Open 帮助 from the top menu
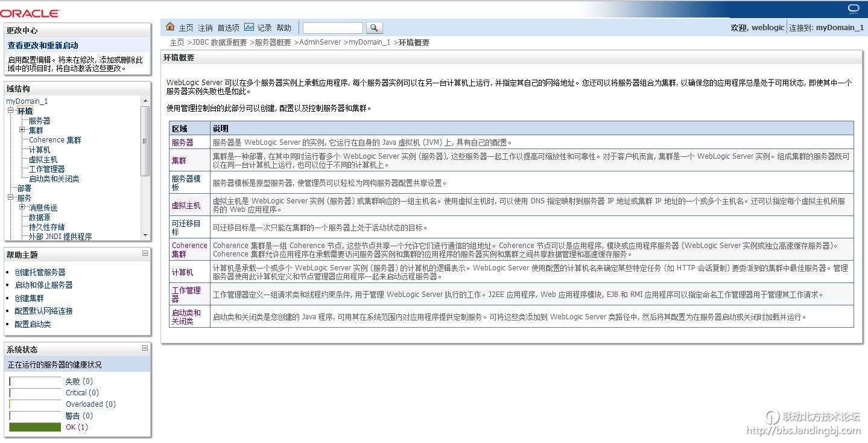Image resolution: width=868 pixels, height=443 pixels. [283, 27]
